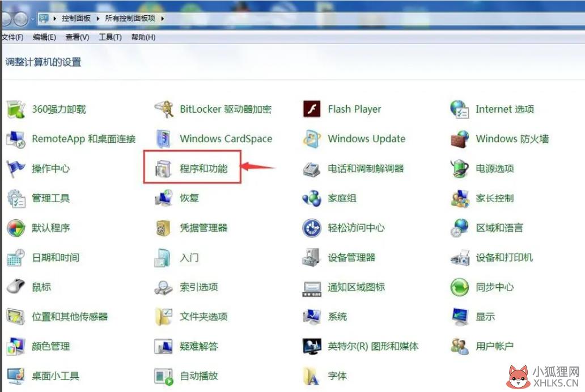This screenshot has width=585, height=392.
Task: Click the 程序和功能 icon
Action: tap(164, 169)
